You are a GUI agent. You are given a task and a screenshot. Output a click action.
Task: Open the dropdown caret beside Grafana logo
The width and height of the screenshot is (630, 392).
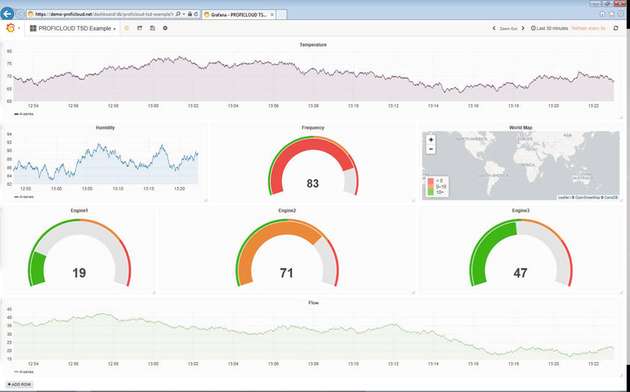click(x=19, y=29)
